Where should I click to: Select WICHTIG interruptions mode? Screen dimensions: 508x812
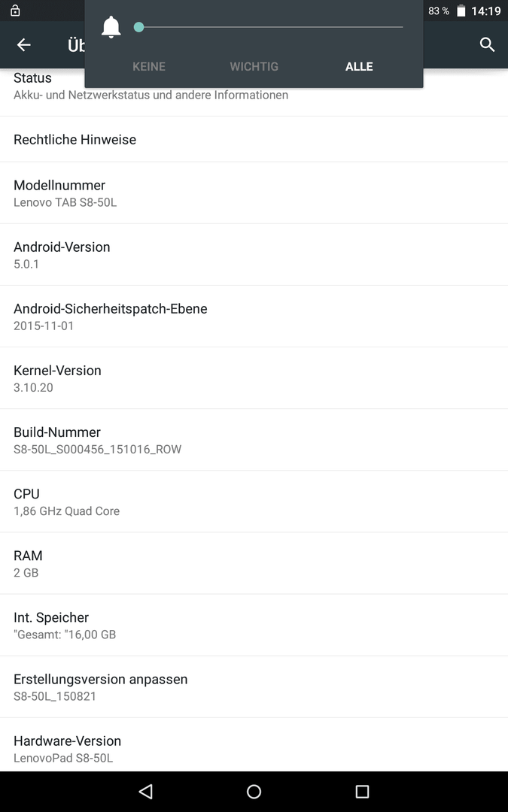[x=254, y=66]
